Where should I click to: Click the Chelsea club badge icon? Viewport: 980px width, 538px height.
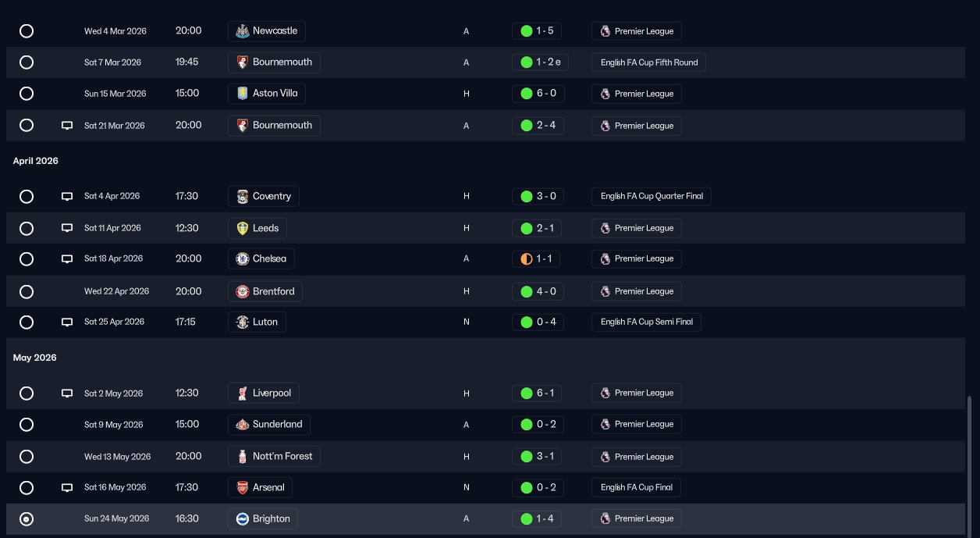click(x=242, y=258)
